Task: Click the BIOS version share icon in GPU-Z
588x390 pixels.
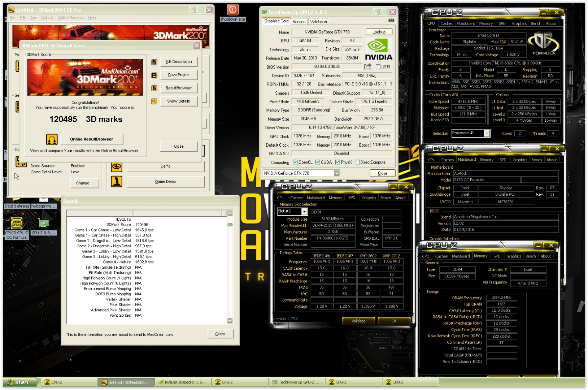Action: click(x=367, y=66)
